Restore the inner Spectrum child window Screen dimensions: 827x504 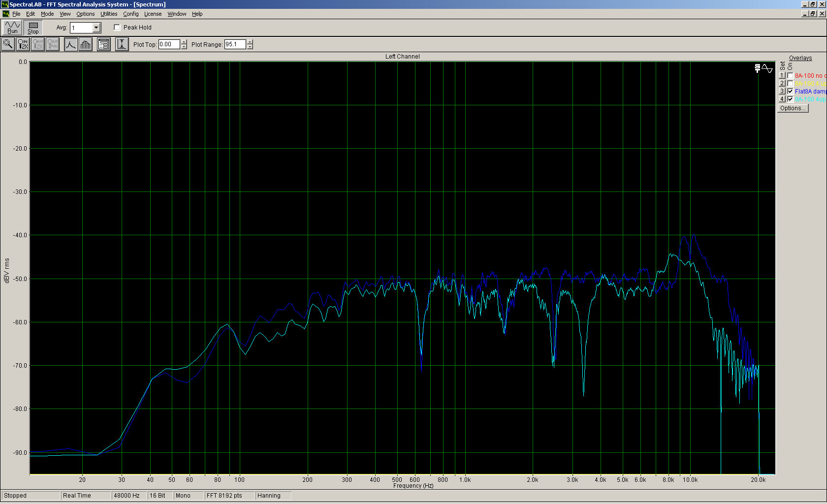(813, 14)
